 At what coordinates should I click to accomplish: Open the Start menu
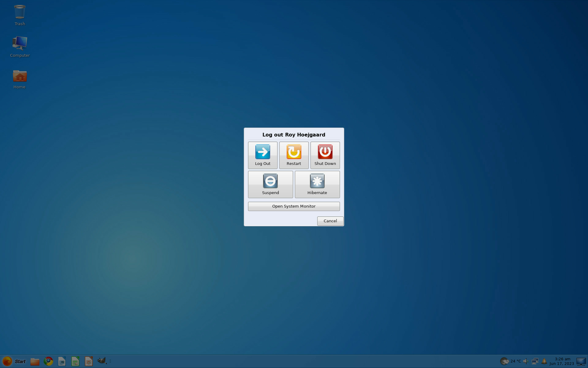14,361
